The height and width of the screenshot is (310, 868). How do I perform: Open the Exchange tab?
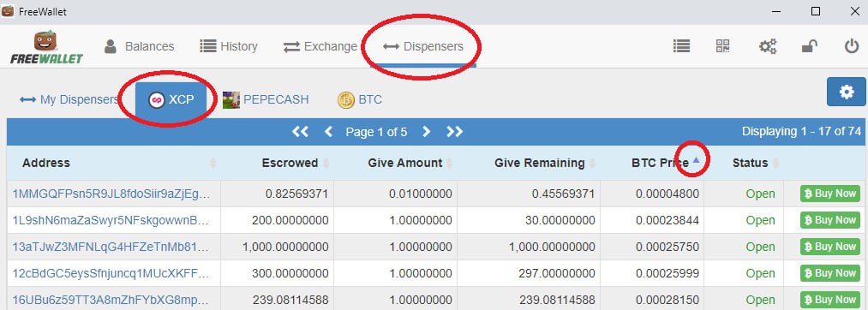(320, 46)
